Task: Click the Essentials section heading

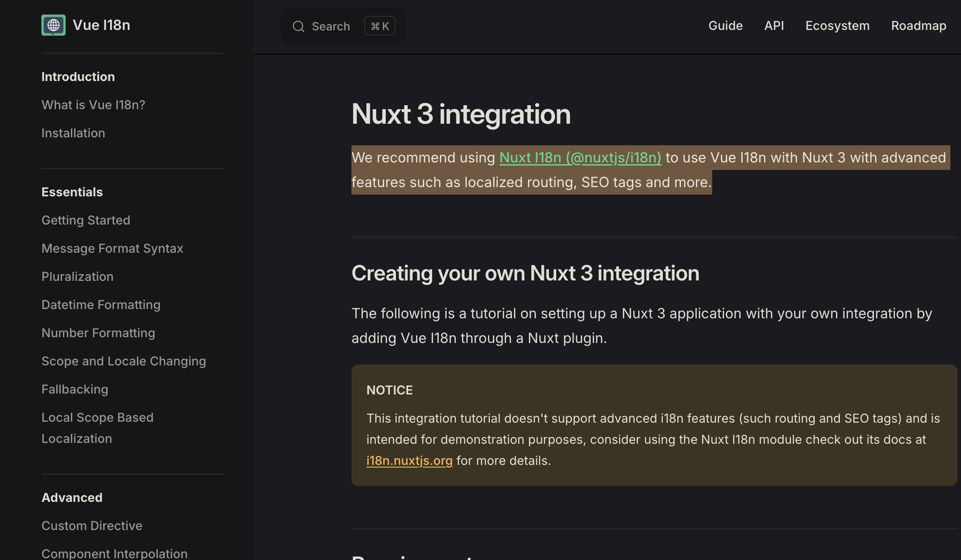Action: [x=72, y=192]
